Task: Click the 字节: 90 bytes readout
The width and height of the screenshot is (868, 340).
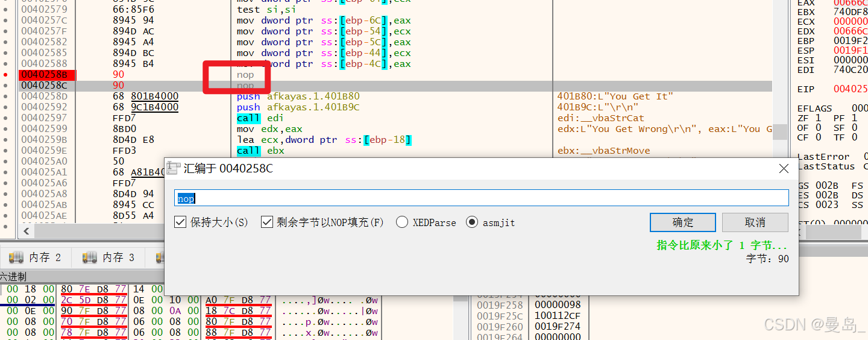Action: 767,259
